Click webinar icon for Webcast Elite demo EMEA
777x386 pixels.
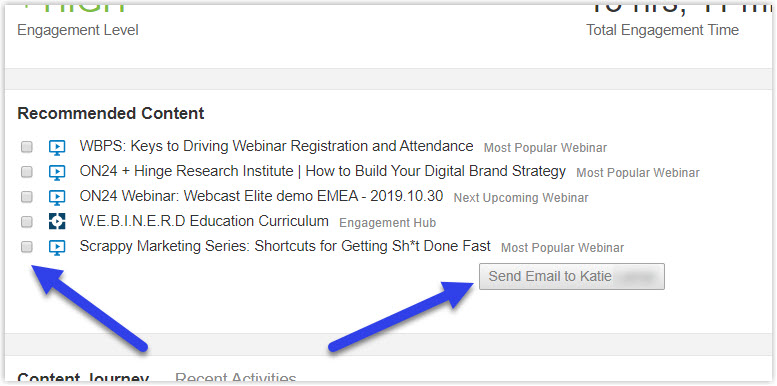57,197
